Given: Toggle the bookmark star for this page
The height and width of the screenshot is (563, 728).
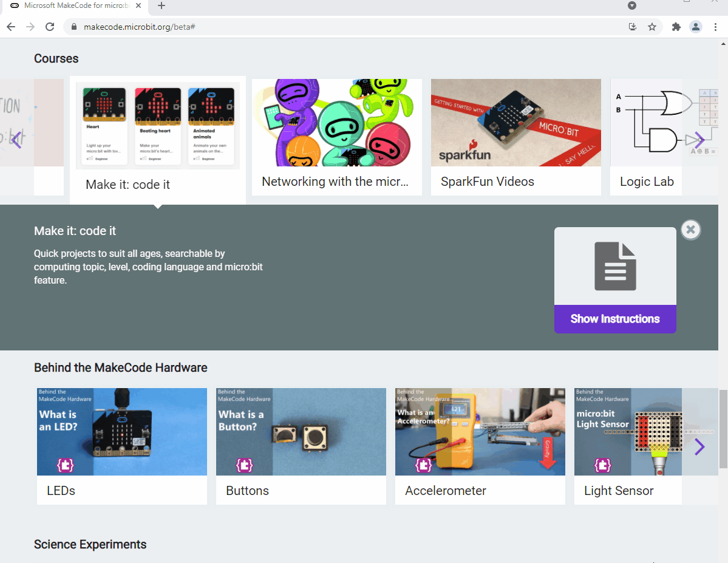Looking at the screenshot, I should tap(653, 27).
